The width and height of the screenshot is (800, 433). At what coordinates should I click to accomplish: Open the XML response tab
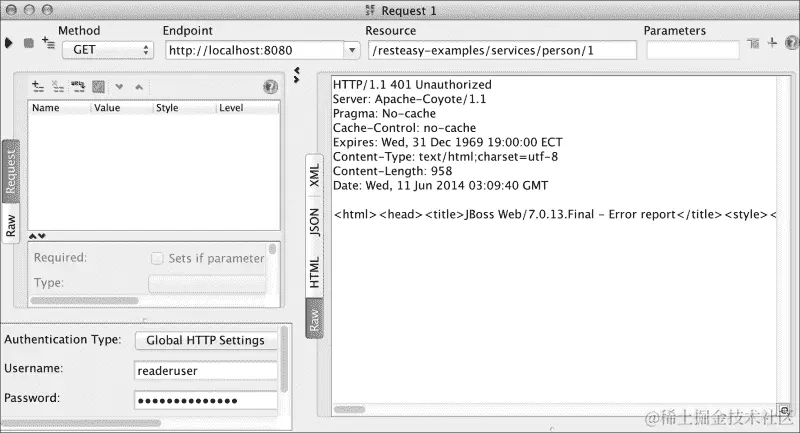[314, 175]
